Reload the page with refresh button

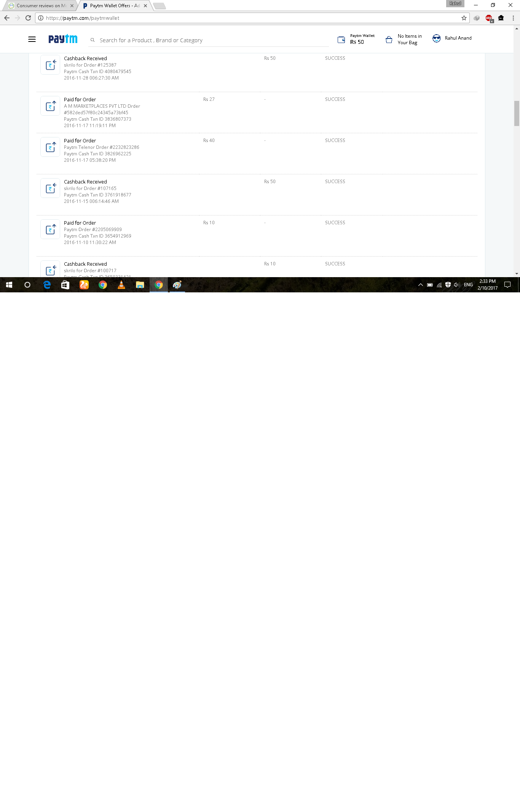(28, 18)
